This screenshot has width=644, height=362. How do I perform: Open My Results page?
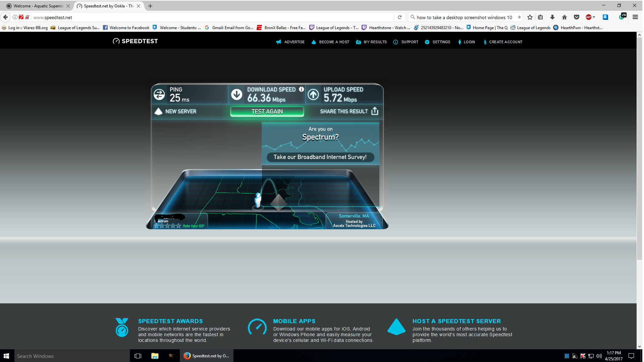tap(371, 42)
